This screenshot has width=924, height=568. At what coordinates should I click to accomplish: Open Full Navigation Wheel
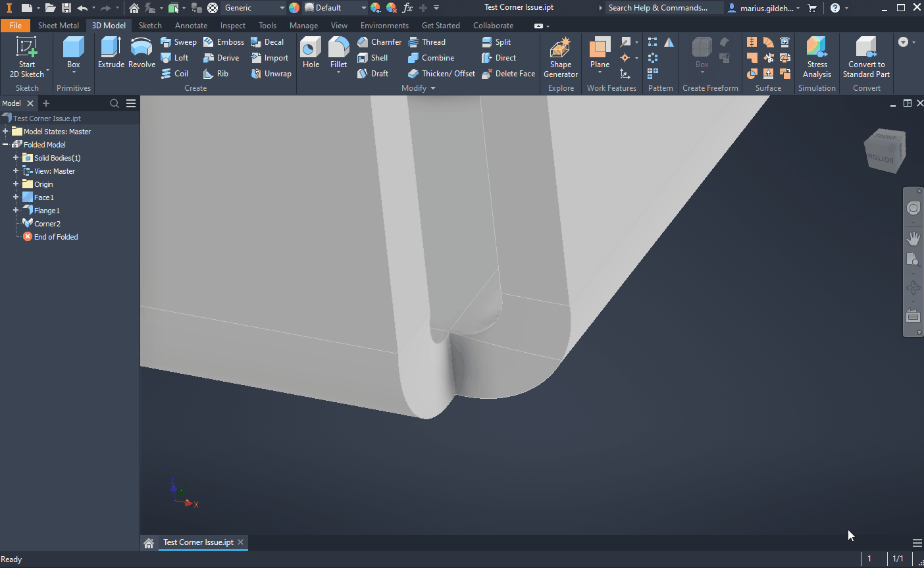coord(913,209)
